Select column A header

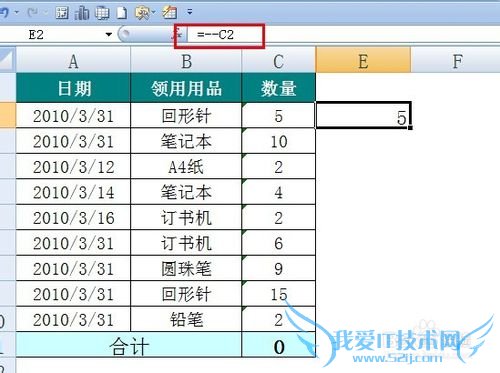point(73,60)
